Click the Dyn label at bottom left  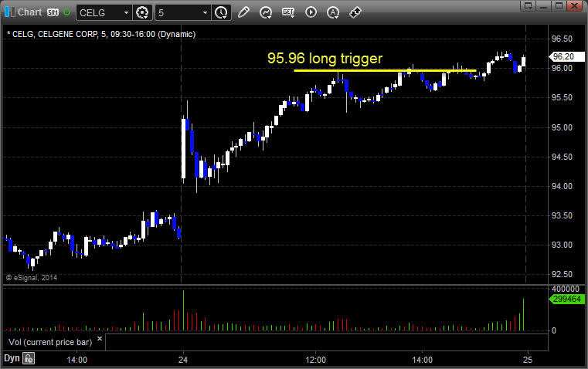(x=12, y=358)
